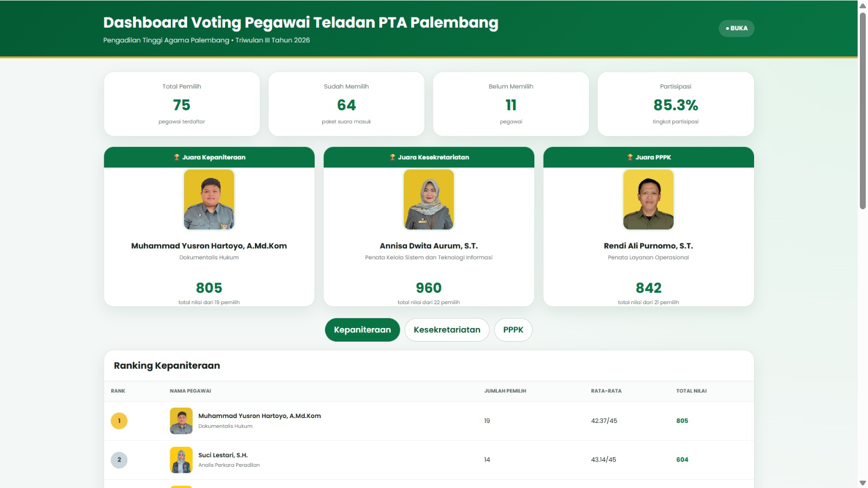Click the trophy icon beside Juara Kesekretariatan
Image resolution: width=868 pixels, height=488 pixels.
click(393, 157)
